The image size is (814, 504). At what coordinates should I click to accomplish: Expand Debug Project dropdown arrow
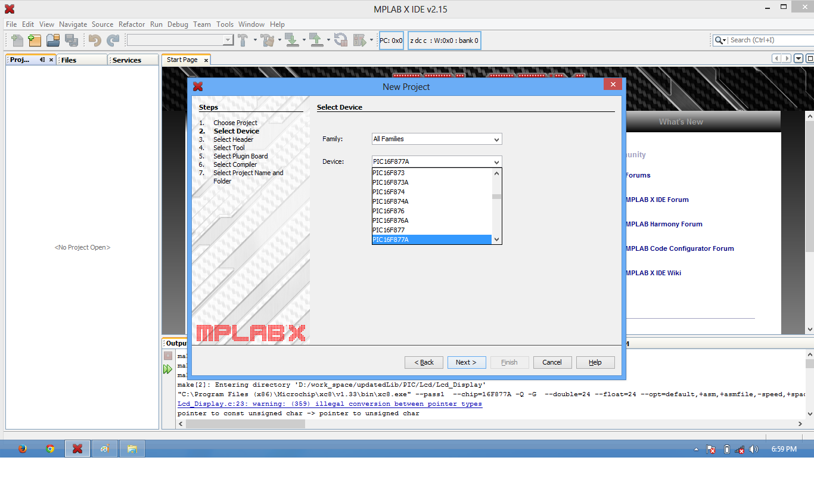point(371,41)
